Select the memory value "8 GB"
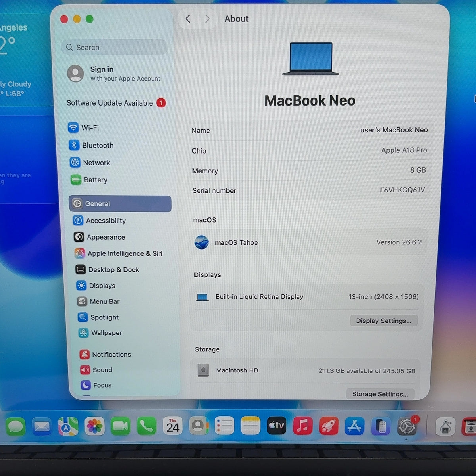The width and height of the screenshot is (476, 476). coord(418,170)
